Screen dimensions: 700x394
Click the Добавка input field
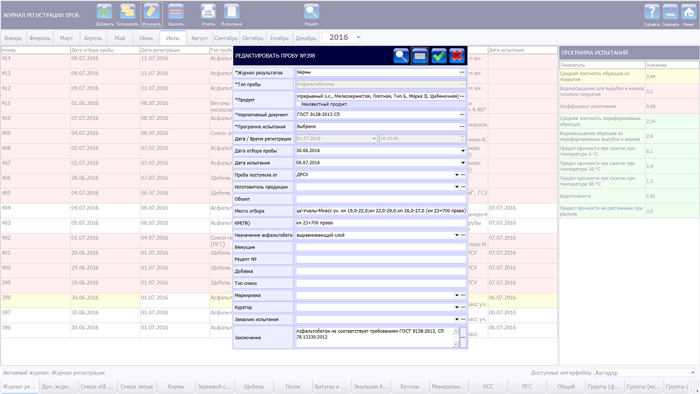tap(381, 271)
